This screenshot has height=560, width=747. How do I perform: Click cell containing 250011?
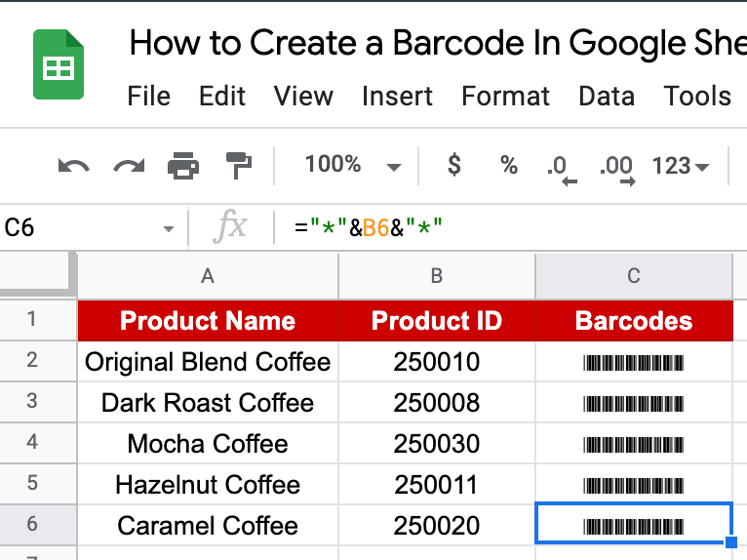[x=437, y=484]
